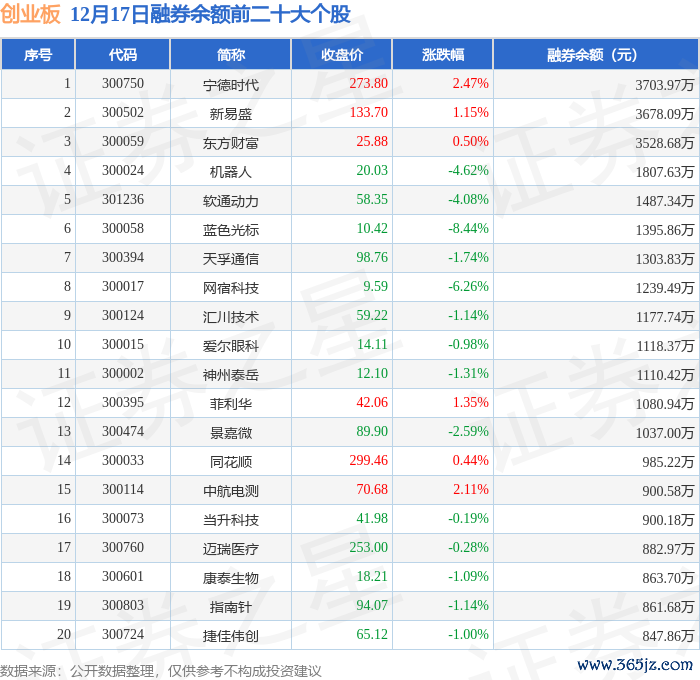The width and height of the screenshot is (700, 680).
Task: Select stock name 汇川技术
Action: pyautogui.click(x=230, y=317)
